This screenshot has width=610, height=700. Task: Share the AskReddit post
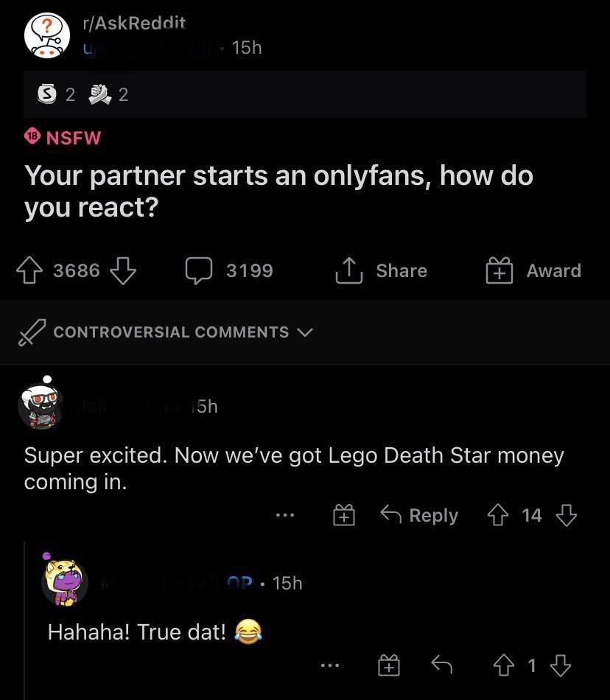[x=382, y=271]
